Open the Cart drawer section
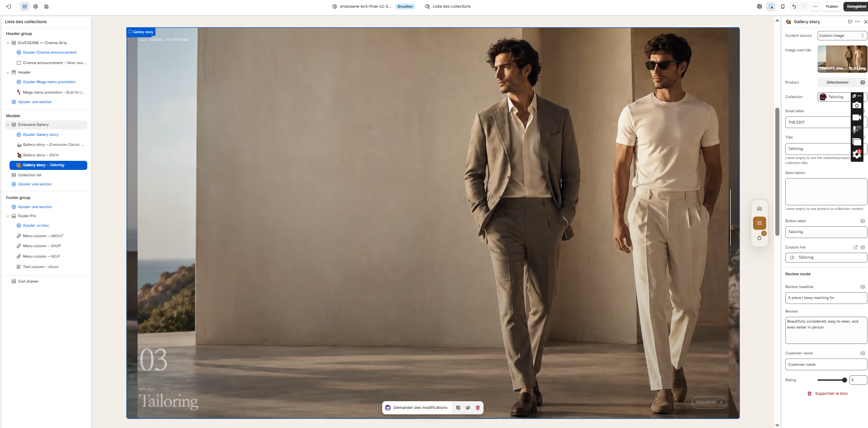 (28, 281)
